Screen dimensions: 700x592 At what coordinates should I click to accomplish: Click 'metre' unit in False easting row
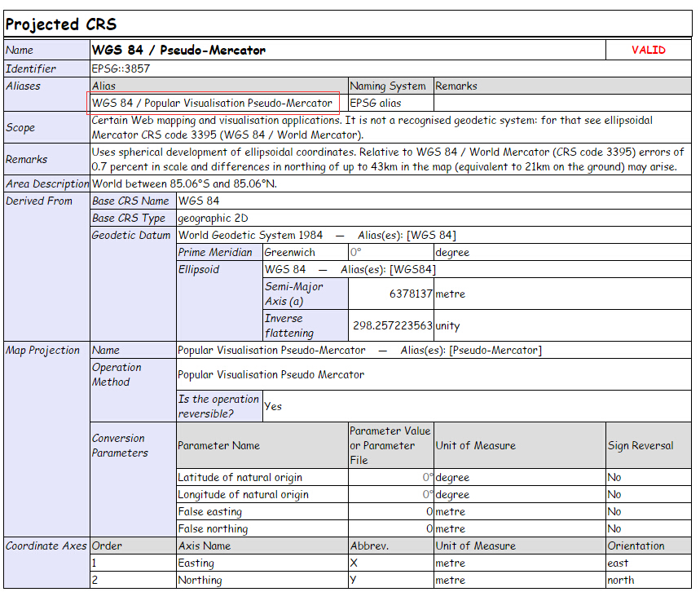pyautogui.click(x=451, y=511)
